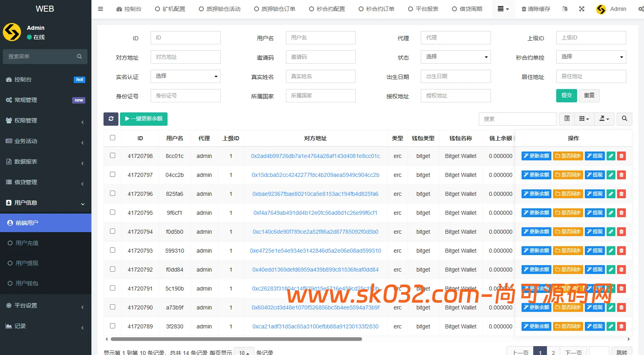Click the fullscreen toggle icon in top bar
Image resolution: width=644 pixels, height=355 pixels.
click(x=582, y=9)
